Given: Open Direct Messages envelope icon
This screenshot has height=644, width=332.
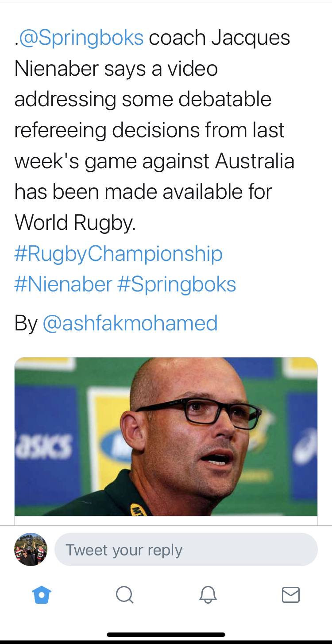Looking at the screenshot, I should [x=291, y=595].
